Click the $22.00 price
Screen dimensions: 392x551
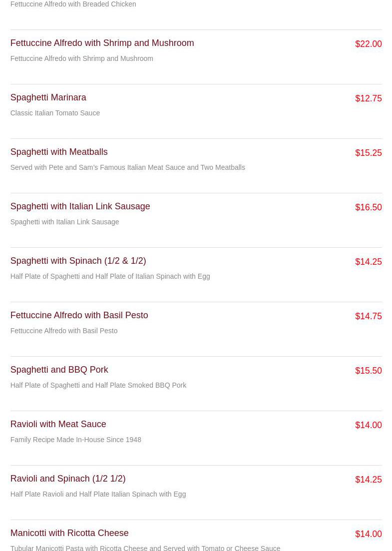click(x=368, y=44)
